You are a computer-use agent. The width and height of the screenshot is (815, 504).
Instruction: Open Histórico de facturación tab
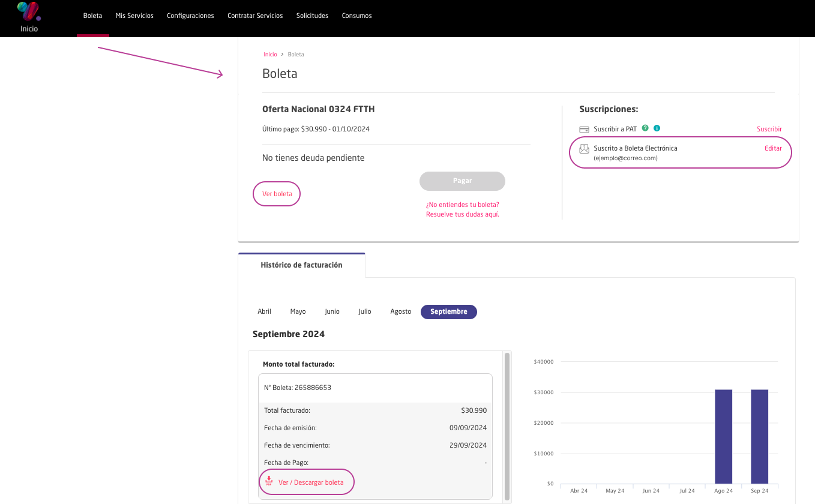(301, 265)
